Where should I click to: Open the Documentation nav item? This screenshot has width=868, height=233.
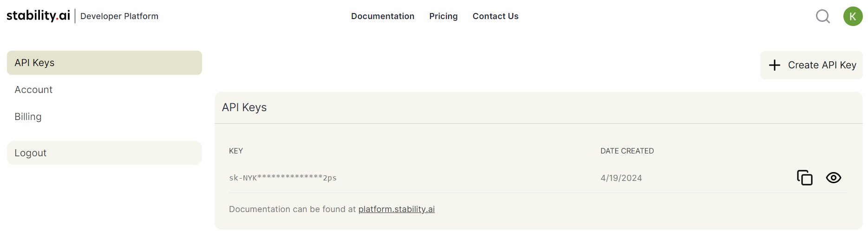(382, 16)
